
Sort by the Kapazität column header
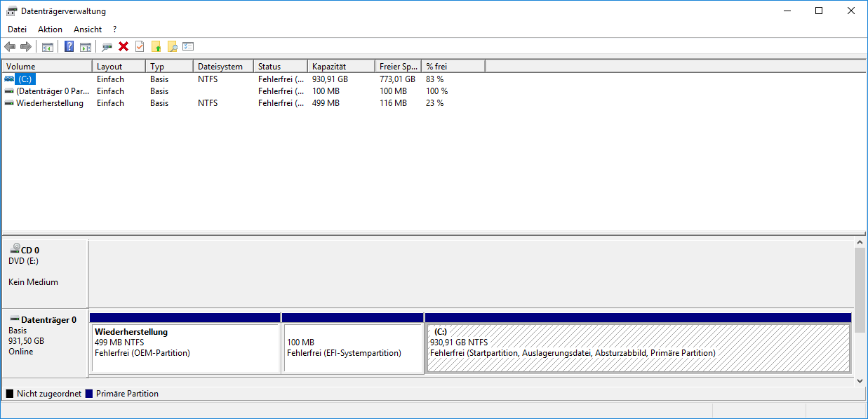(x=341, y=67)
